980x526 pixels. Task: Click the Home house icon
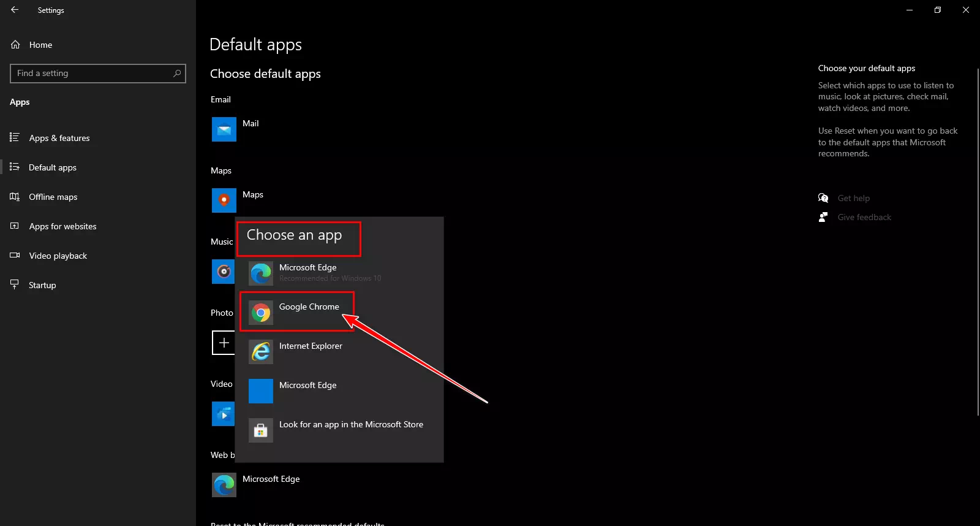coord(15,45)
